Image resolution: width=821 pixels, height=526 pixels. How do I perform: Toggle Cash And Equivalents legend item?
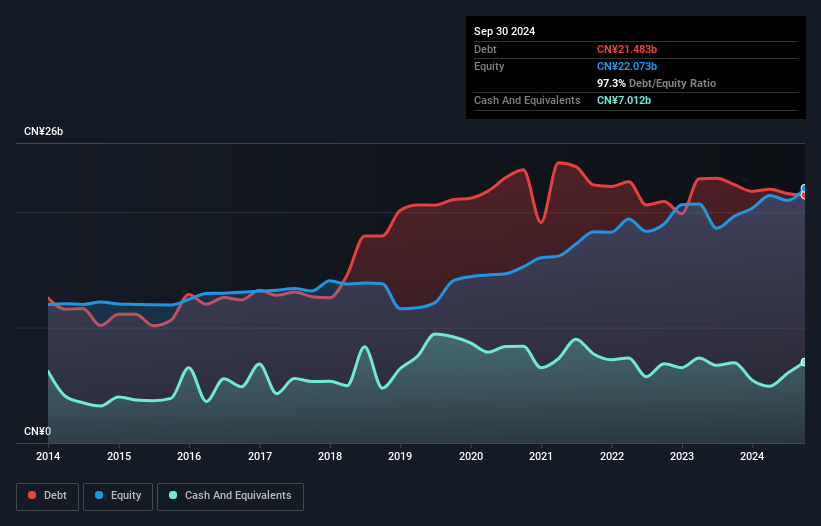coord(230,496)
